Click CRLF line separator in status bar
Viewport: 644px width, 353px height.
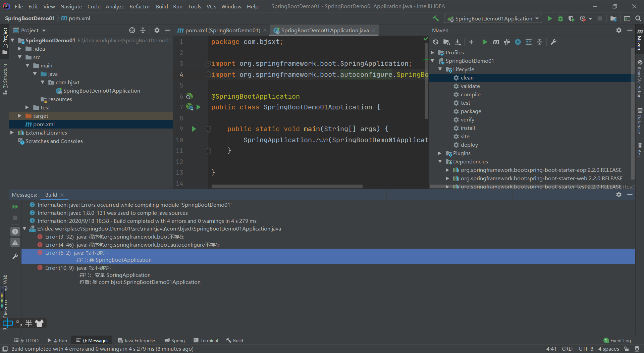pyautogui.click(x=568, y=349)
